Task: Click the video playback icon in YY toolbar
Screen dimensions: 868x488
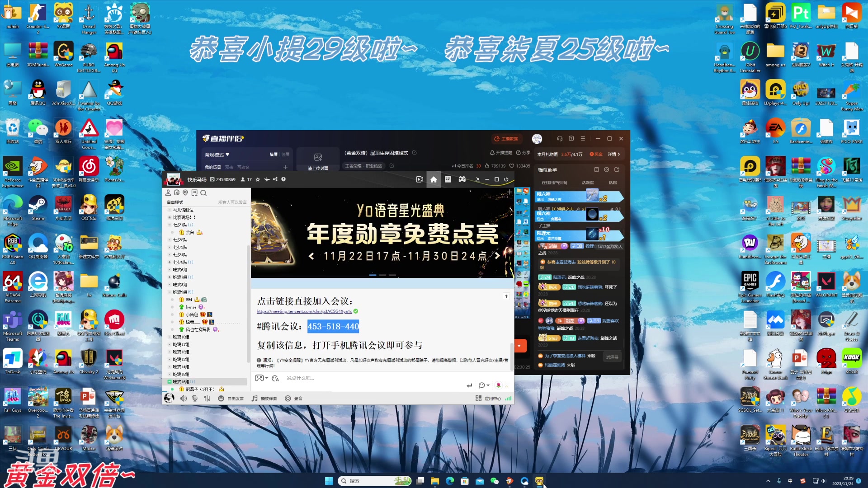Action: point(420,179)
